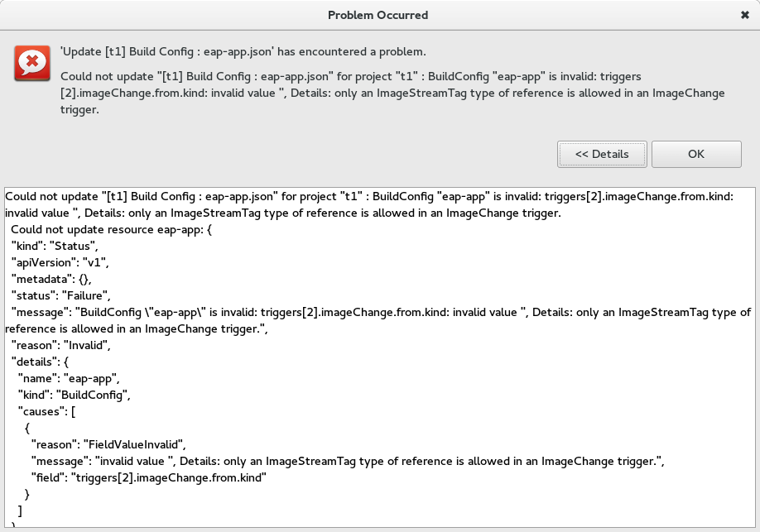
Task: Click the "causes": [ line
Action: (x=48, y=410)
